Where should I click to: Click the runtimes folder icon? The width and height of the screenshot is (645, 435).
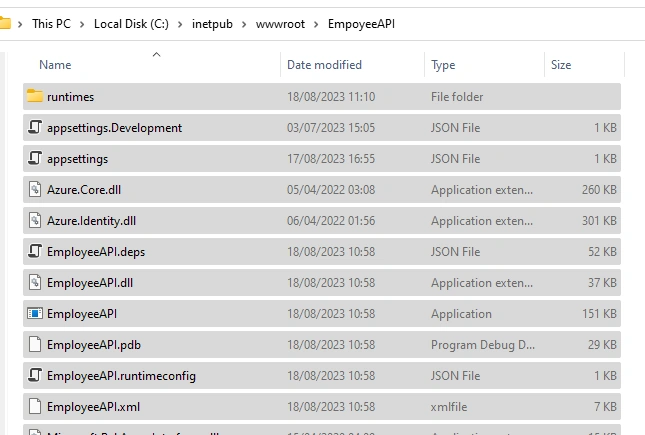[35, 96]
